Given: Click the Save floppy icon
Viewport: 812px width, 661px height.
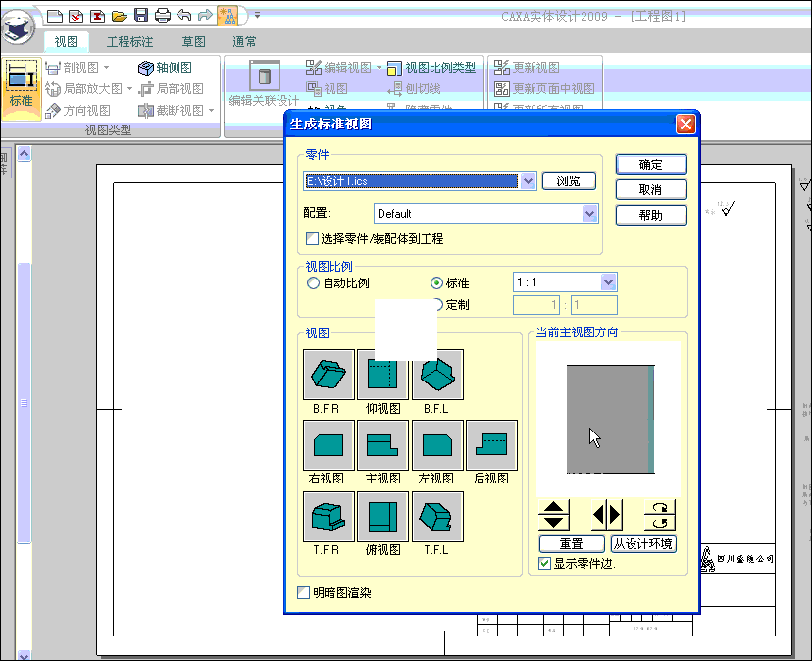Looking at the screenshot, I should (x=141, y=15).
